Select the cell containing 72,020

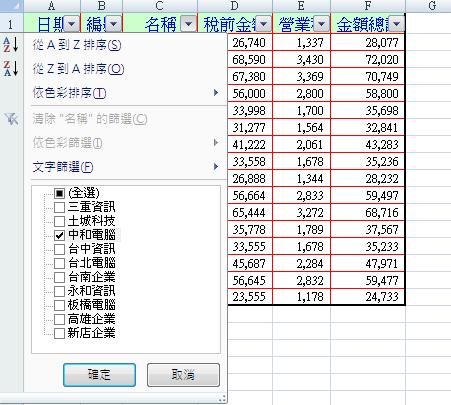(x=368, y=60)
